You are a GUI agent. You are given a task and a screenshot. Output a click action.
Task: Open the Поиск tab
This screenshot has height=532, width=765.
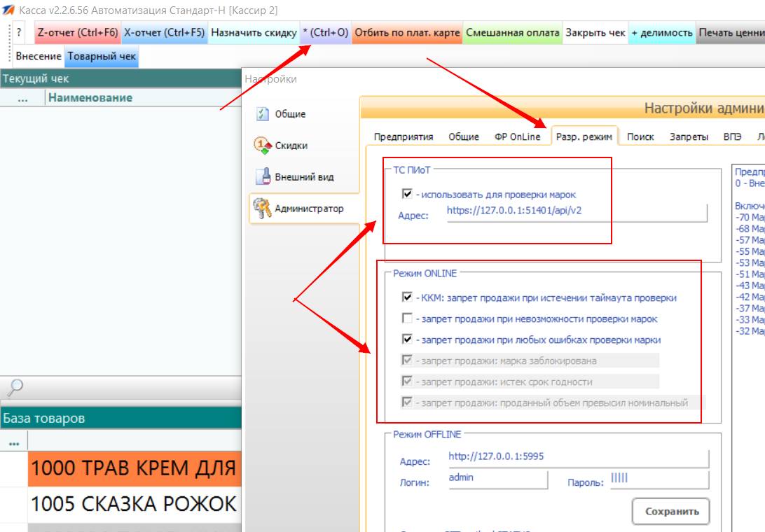pos(640,137)
